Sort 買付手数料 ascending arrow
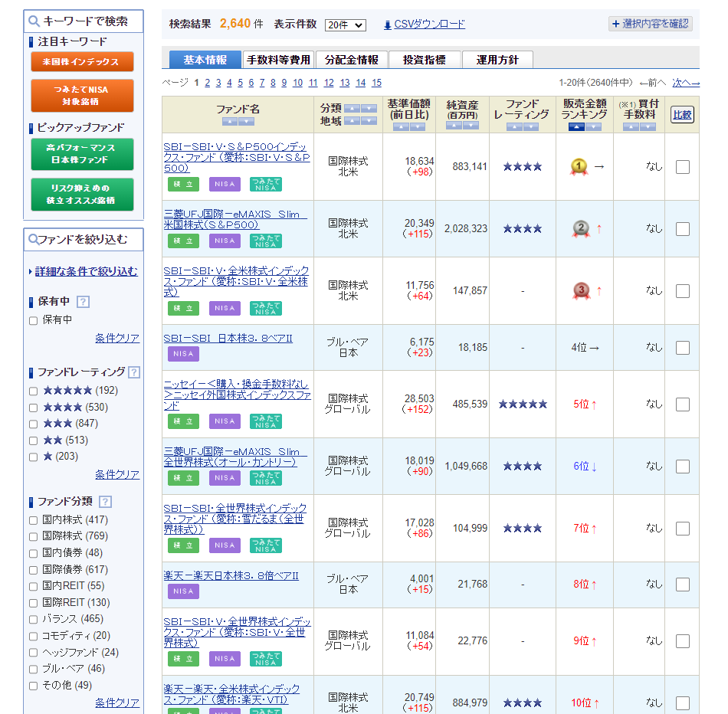Screen dimensions: 728x714 click(631, 126)
